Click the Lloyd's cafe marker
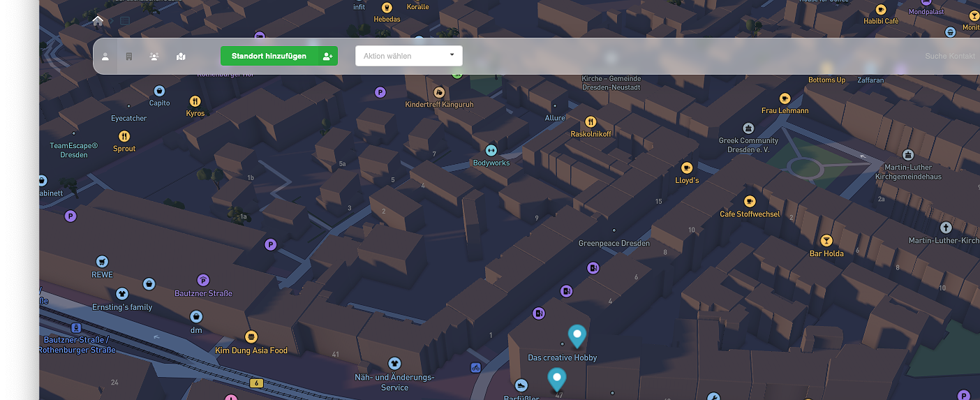 pos(686,168)
